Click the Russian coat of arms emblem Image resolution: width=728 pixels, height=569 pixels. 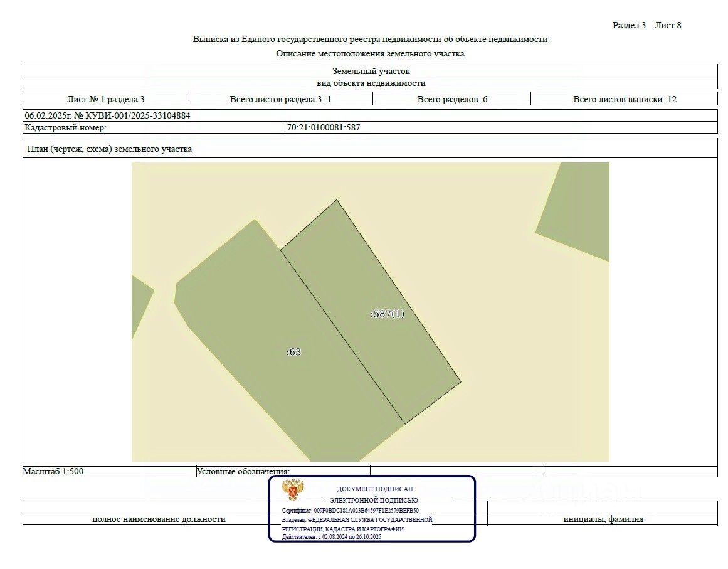click(x=293, y=489)
